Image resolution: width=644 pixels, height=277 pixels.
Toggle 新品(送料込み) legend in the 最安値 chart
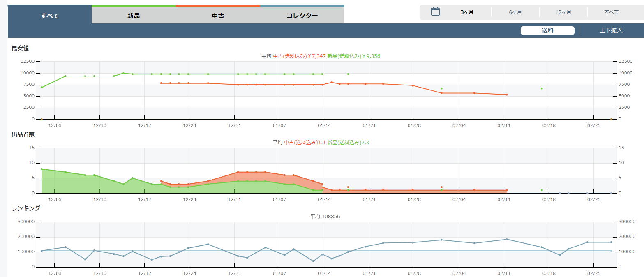coord(353,56)
